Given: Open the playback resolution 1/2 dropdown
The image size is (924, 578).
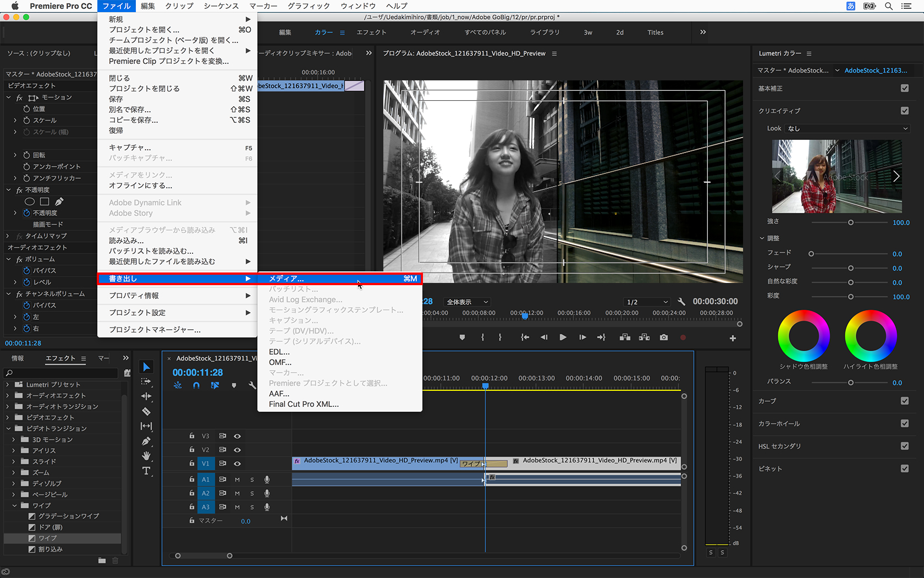Looking at the screenshot, I should (647, 302).
